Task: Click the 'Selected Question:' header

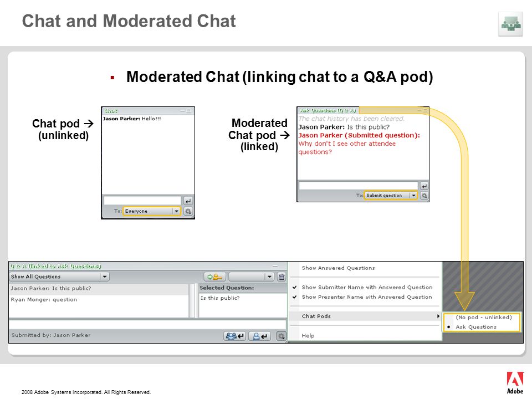Action: [227, 288]
